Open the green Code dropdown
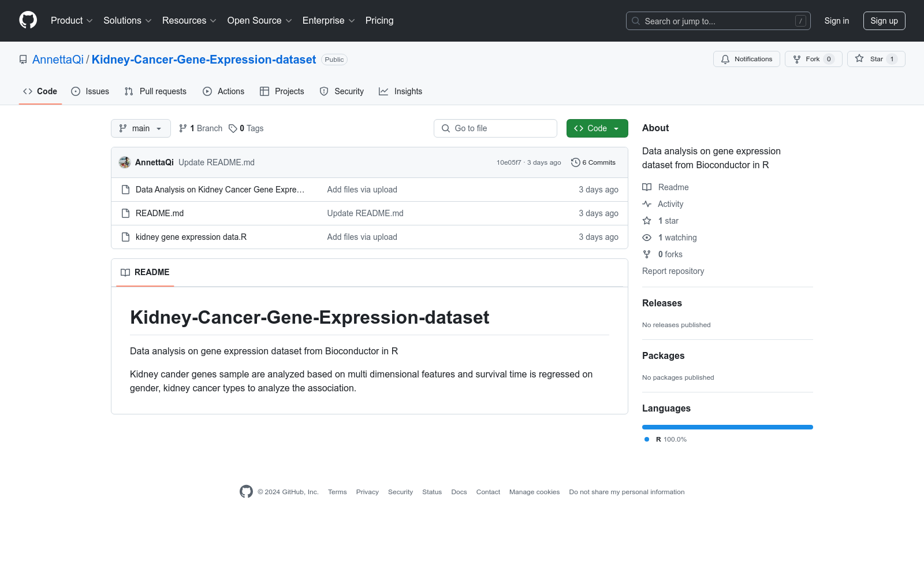 click(x=597, y=128)
